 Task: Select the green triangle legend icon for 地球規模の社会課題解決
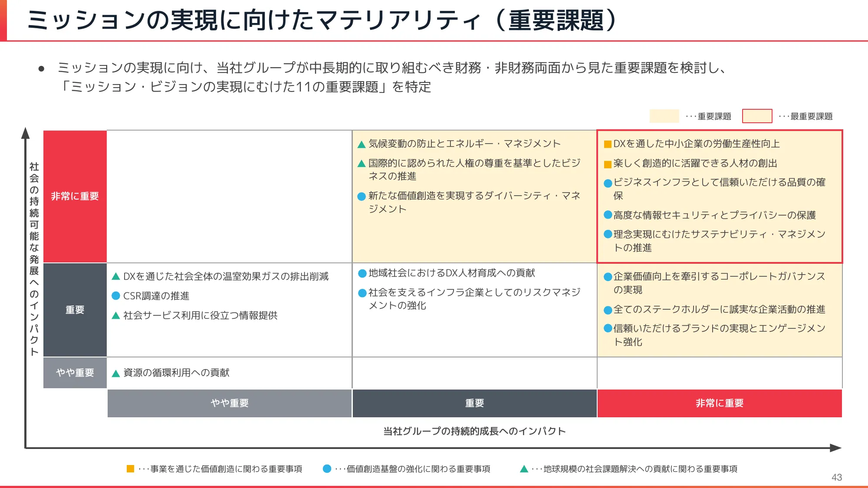[x=524, y=468]
